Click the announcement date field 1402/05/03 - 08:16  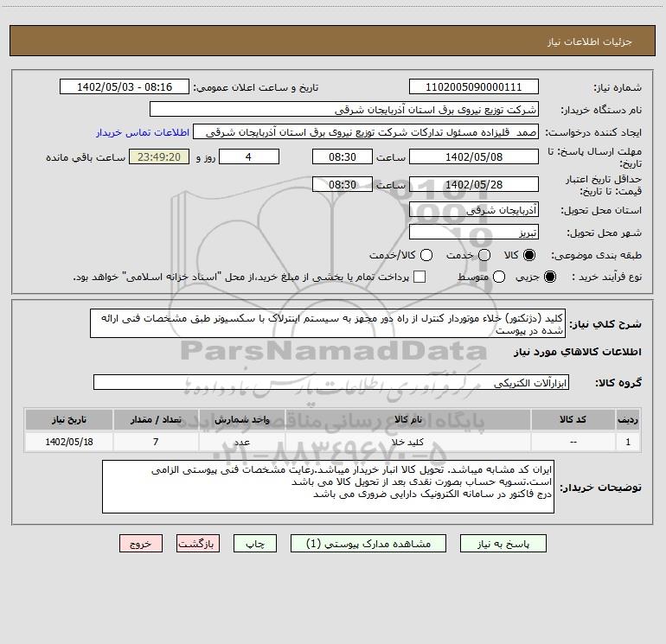[x=125, y=87]
